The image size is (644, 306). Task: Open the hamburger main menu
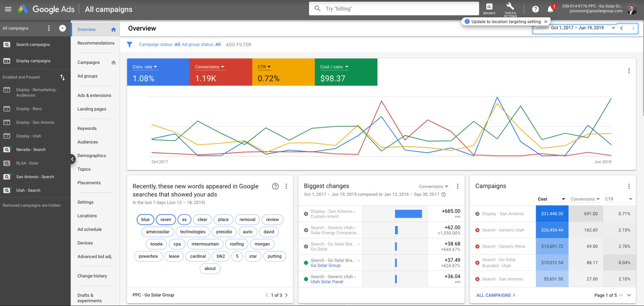click(x=8, y=9)
